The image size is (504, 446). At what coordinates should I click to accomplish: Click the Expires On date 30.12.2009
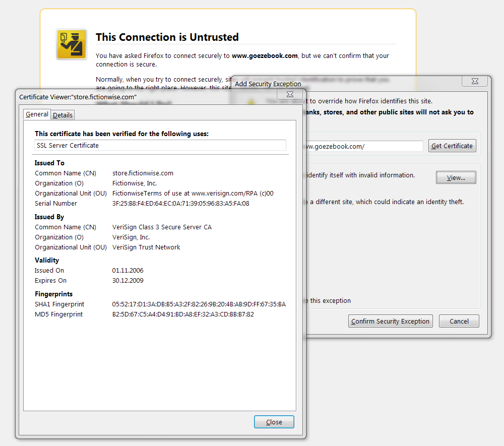tap(128, 281)
